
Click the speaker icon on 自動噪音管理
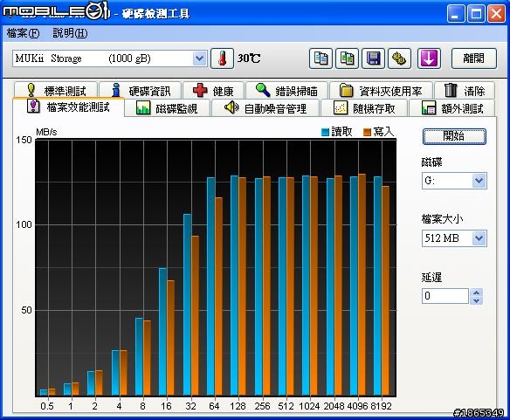tap(231, 107)
